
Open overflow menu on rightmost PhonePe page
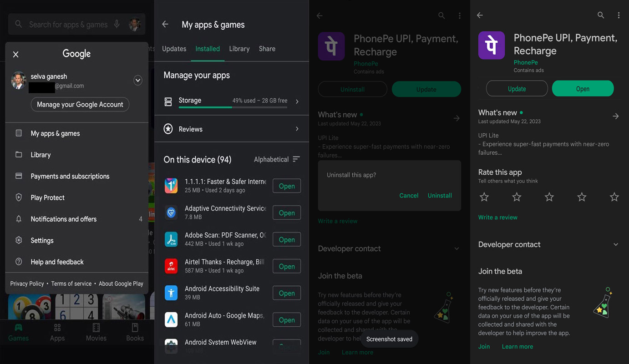619,15
